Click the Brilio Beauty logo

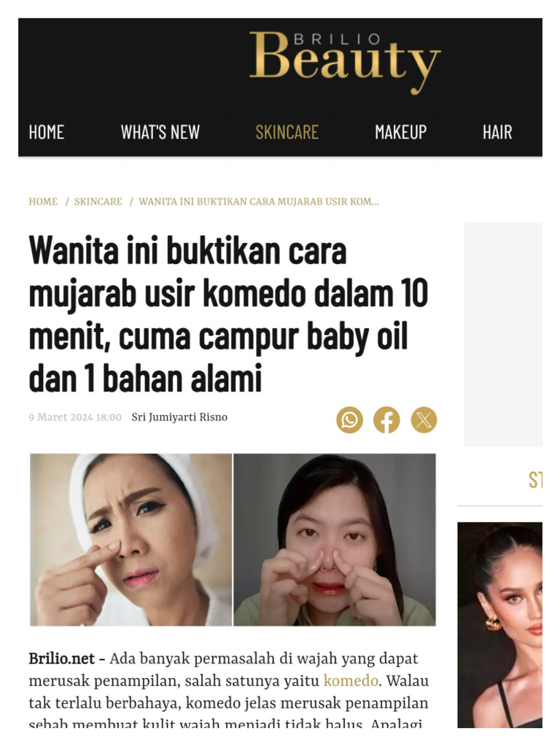coord(345,61)
